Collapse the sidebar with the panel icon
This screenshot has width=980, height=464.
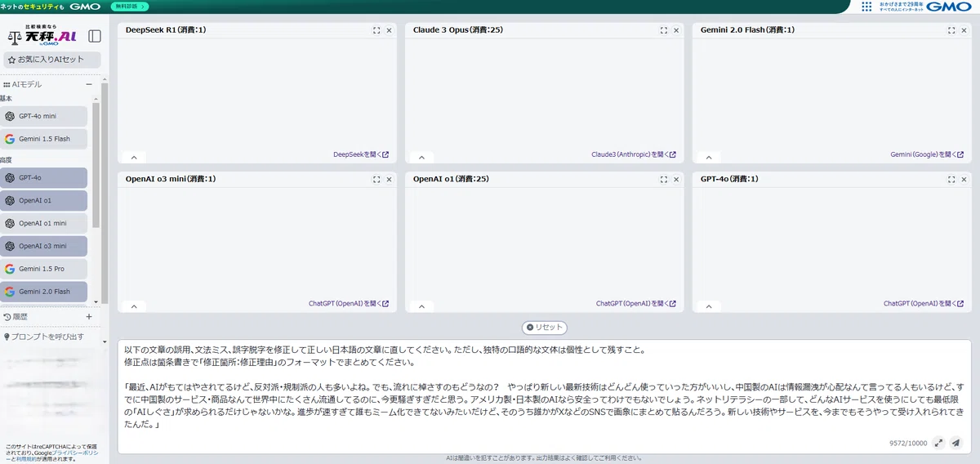[x=95, y=36]
